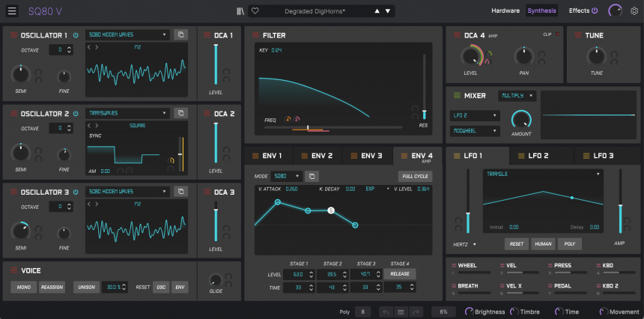This screenshot has width=644, height=319.
Task: Select the ENV 1 tab
Action: pos(268,156)
